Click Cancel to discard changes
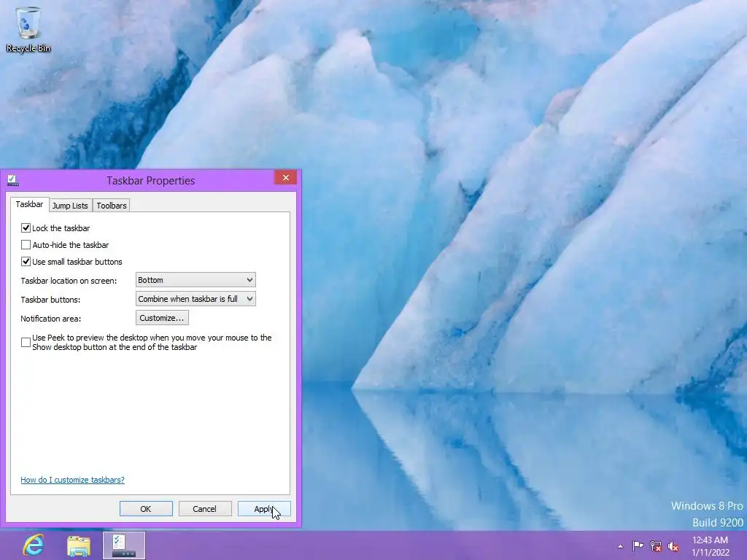The image size is (747, 560). 205,509
